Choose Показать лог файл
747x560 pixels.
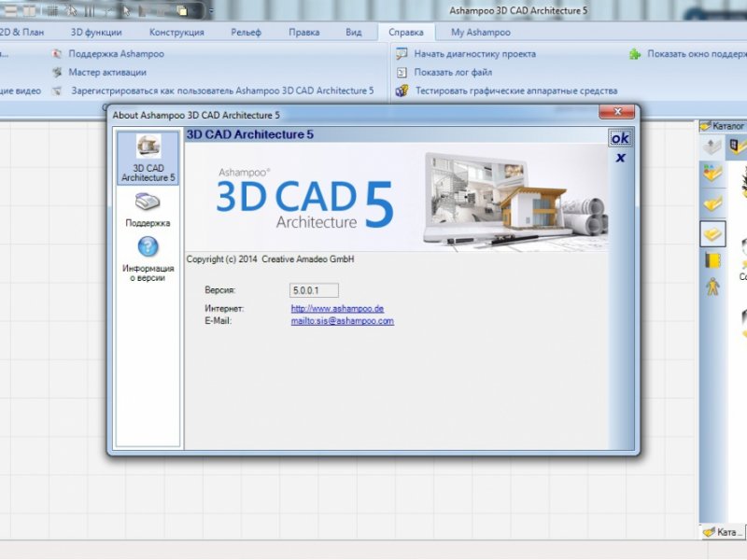453,73
